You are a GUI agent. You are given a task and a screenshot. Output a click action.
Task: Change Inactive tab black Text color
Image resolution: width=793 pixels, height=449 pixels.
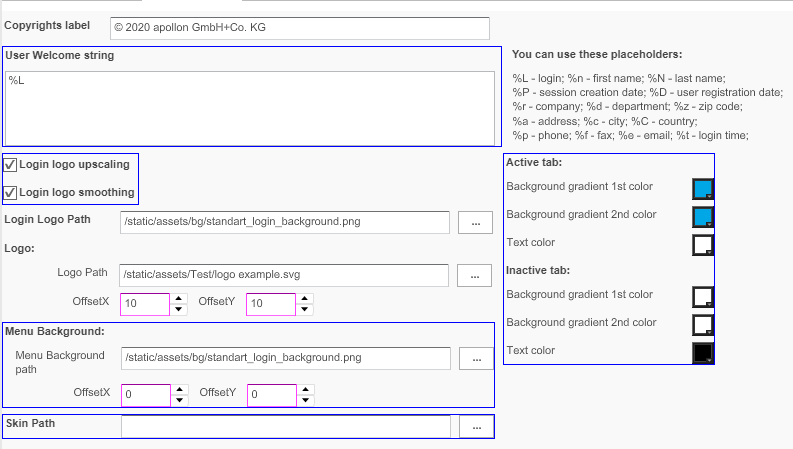pyautogui.click(x=702, y=353)
